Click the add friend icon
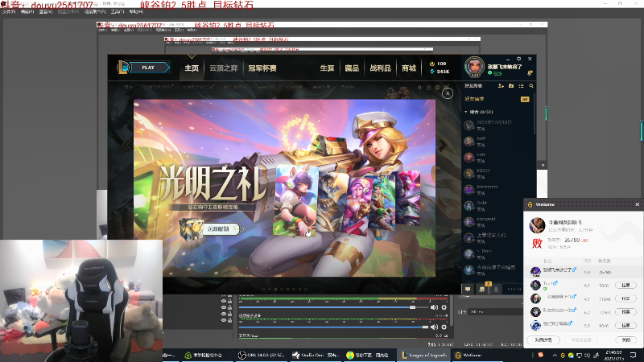 (x=501, y=86)
